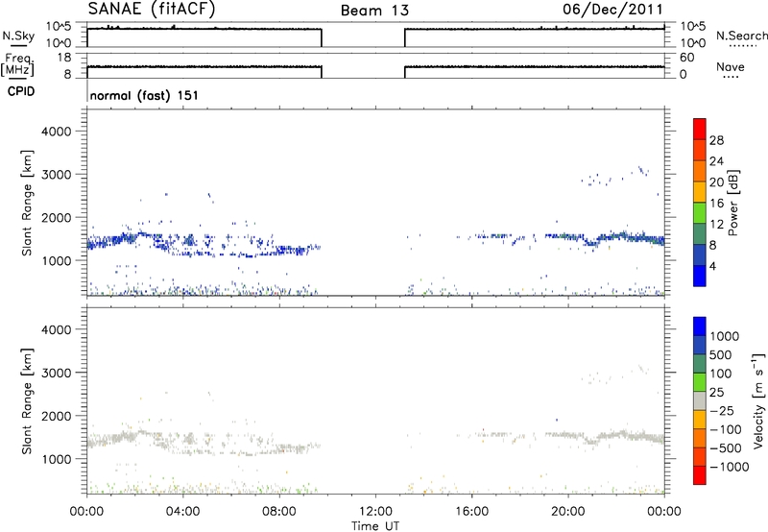768x532 pixels.
Task: Pick the gray segment of Velocity colorbar
Action: [x=700, y=400]
